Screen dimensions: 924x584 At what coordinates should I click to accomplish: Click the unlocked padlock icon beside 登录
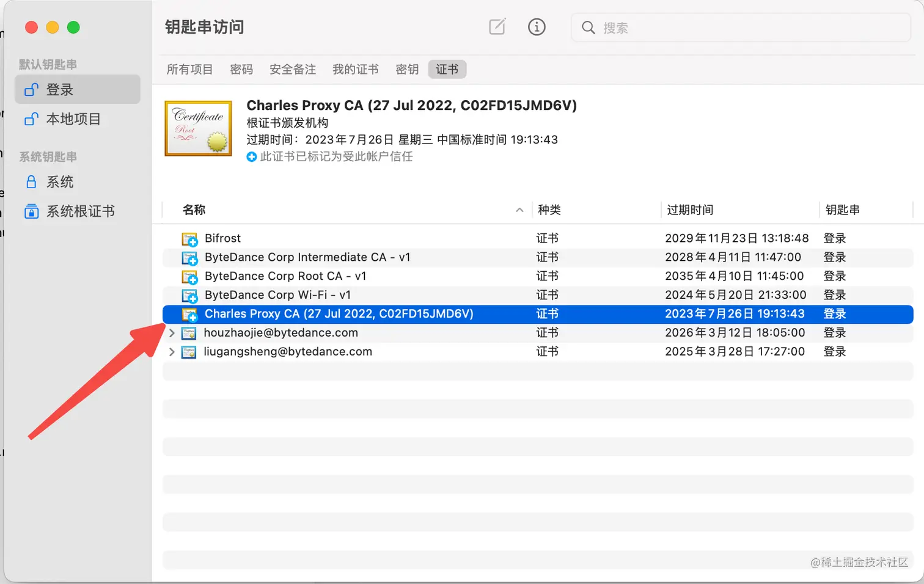(31, 89)
